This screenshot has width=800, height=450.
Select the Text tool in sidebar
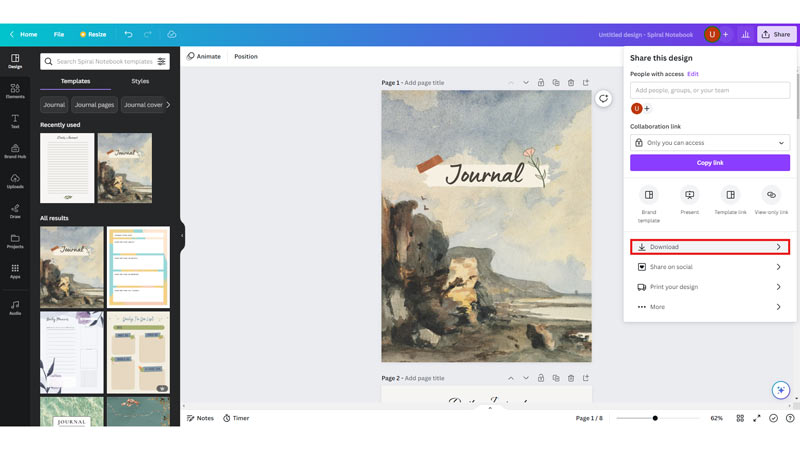pyautogui.click(x=15, y=121)
